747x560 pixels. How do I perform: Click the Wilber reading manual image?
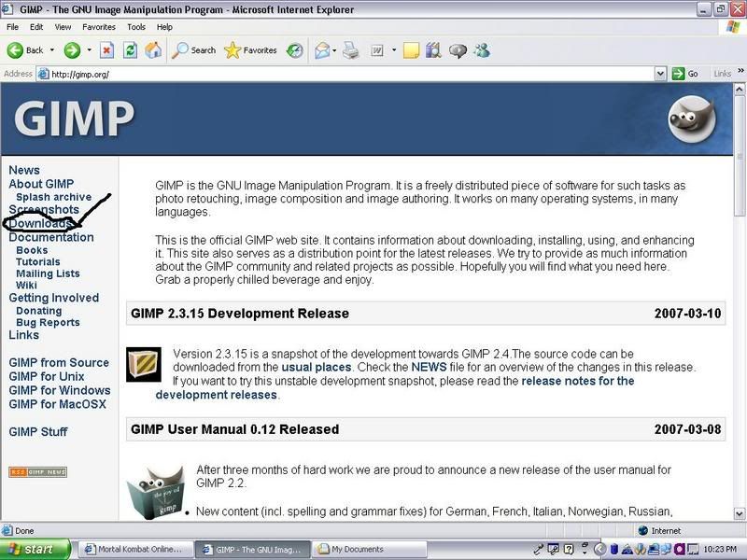point(156,493)
